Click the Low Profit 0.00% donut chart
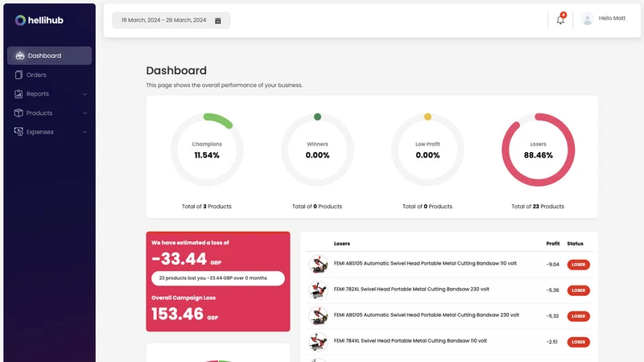The image size is (644, 362). pyautogui.click(x=427, y=150)
